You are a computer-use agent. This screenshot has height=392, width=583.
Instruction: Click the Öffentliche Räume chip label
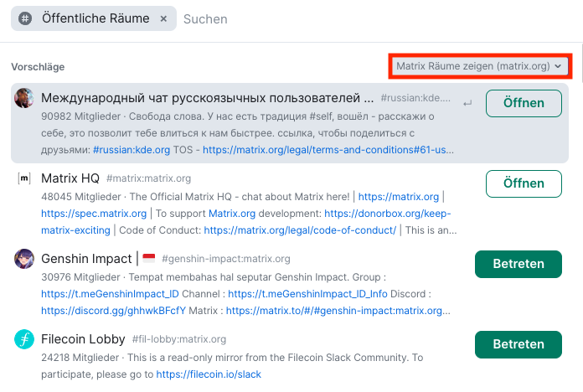tap(95, 18)
